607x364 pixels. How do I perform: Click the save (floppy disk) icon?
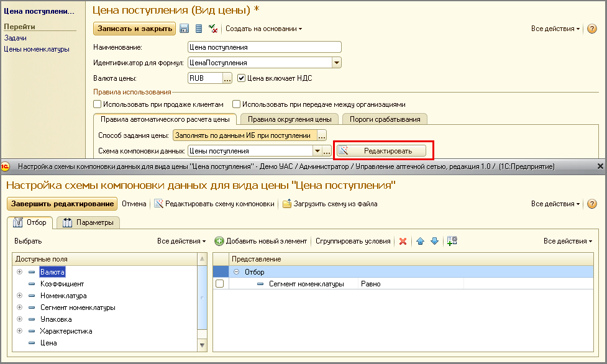pyautogui.click(x=185, y=29)
